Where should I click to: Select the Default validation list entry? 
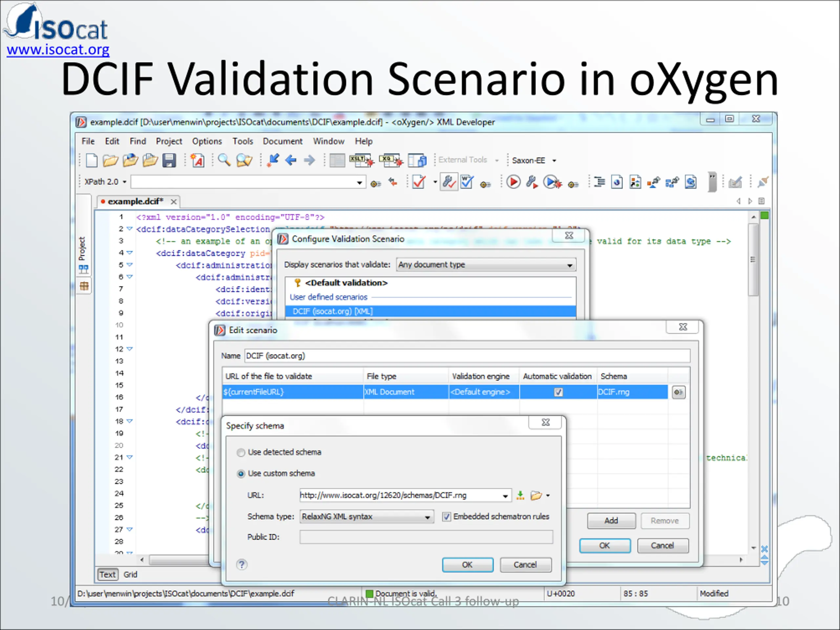point(346,283)
